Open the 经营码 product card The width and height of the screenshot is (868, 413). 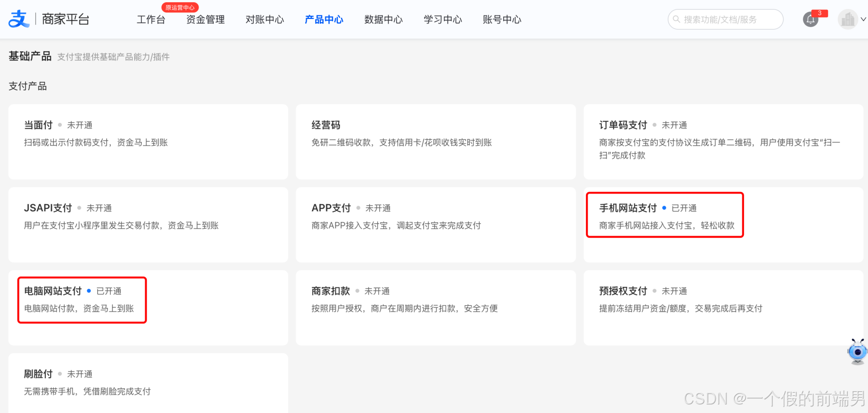coord(436,142)
